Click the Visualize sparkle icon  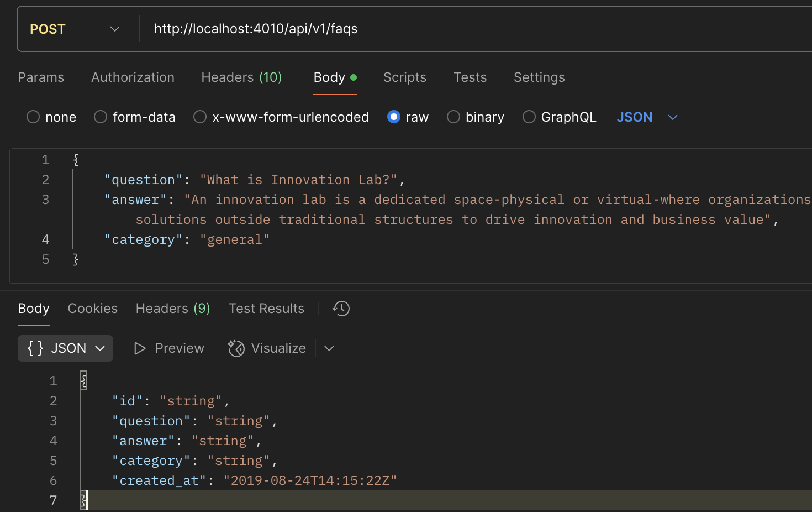point(236,348)
